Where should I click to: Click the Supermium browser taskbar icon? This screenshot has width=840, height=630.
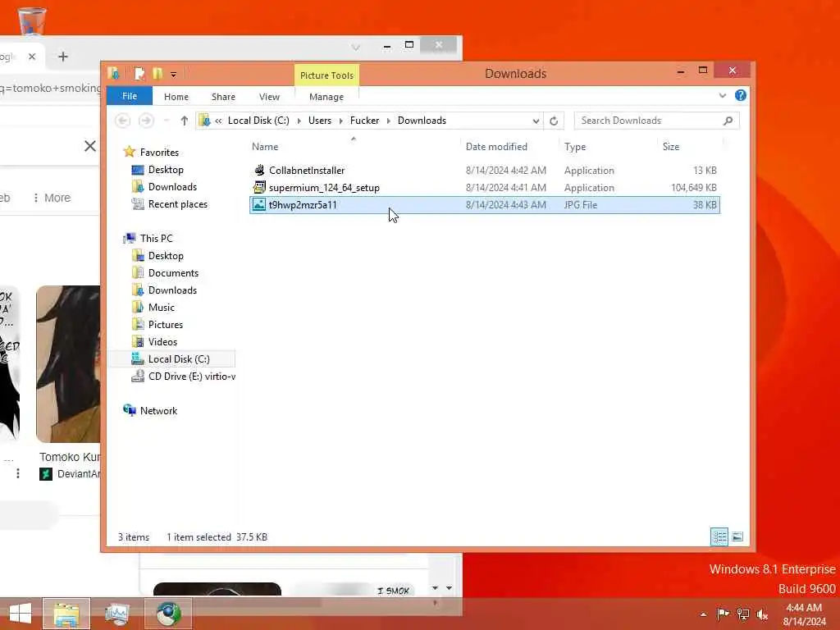coord(168,614)
